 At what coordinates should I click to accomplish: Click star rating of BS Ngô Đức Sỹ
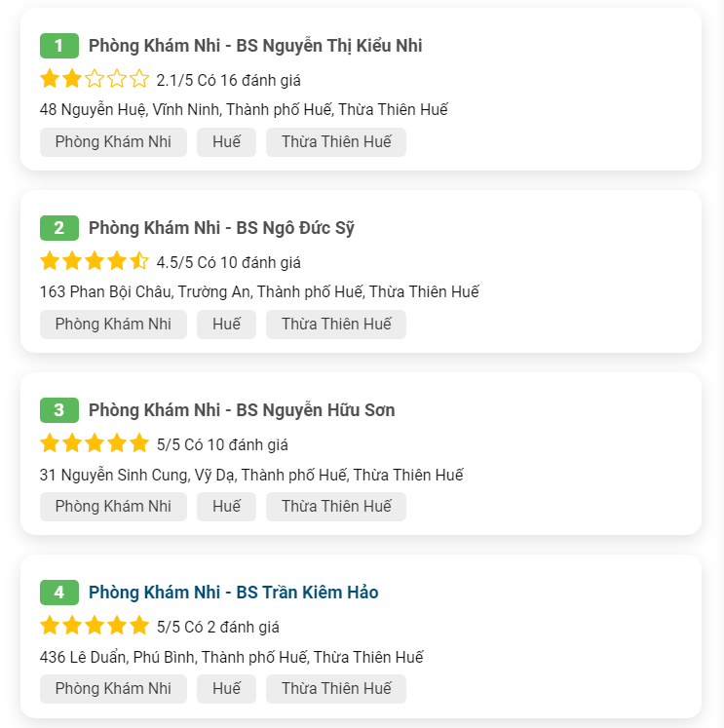95,261
